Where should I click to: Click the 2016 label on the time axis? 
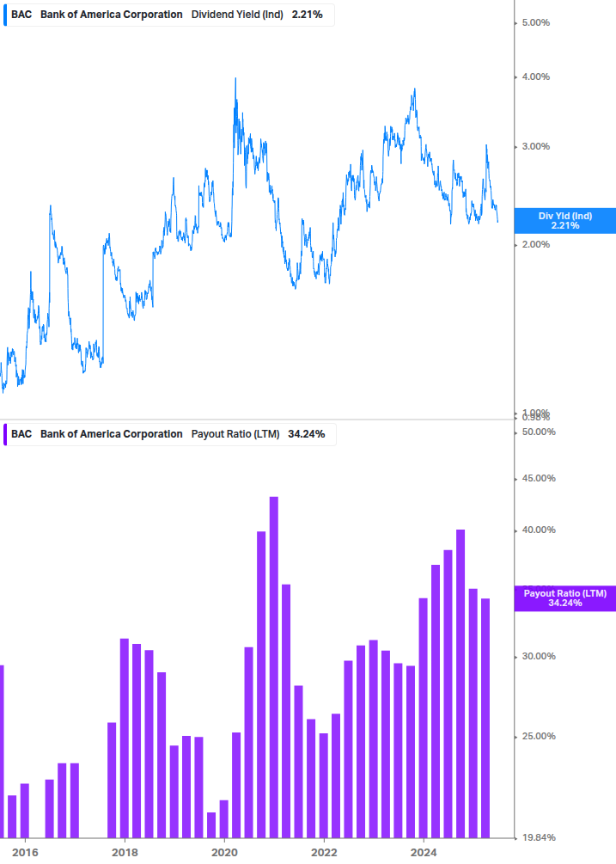point(25,853)
